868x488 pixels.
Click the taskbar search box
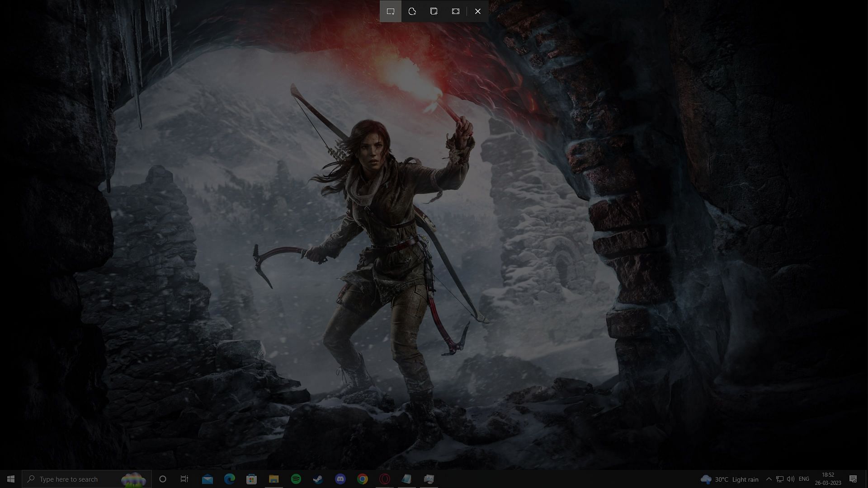(77, 479)
